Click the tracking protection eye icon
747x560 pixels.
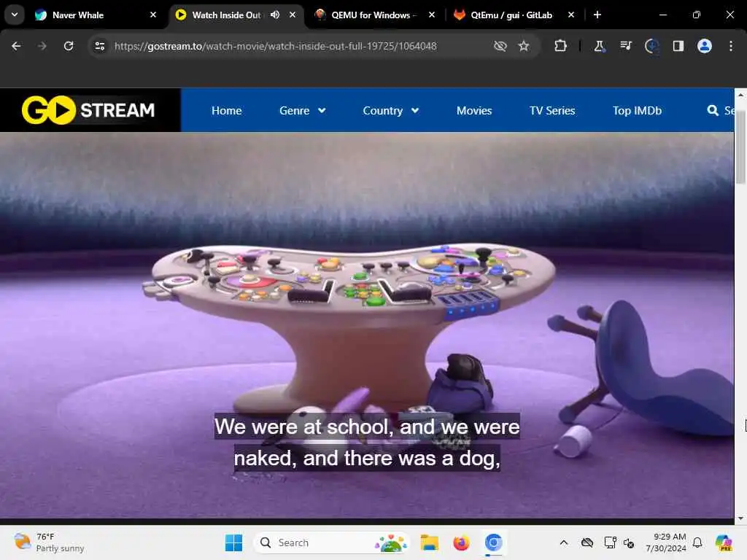[x=500, y=46]
